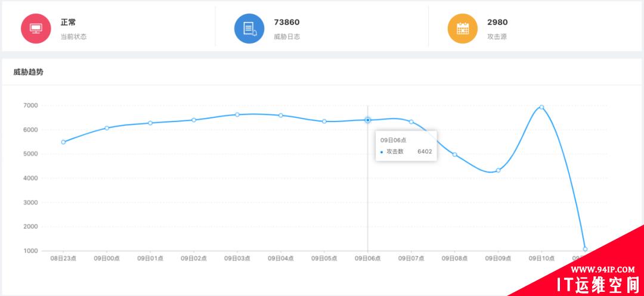Click the data point at 09日01点
The image size is (644, 296).
coord(150,123)
